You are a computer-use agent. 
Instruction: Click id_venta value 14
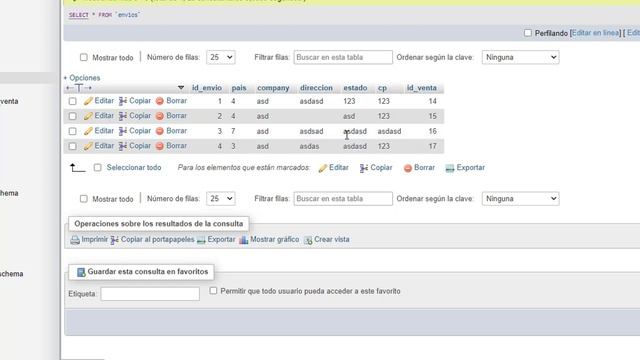point(432,101)
